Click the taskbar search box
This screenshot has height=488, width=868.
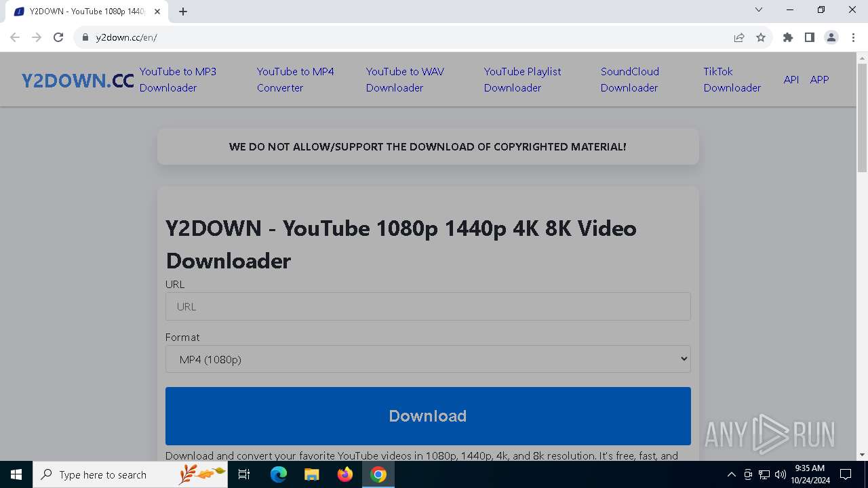pos(130,474)
